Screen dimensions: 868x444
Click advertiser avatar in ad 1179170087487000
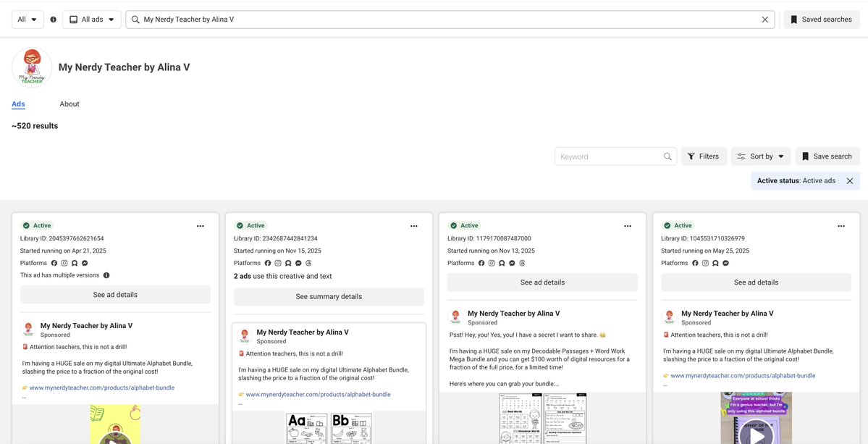455,317
